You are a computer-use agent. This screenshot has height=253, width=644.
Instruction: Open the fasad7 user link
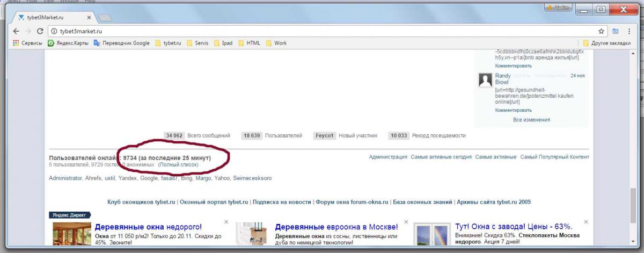pos(169,178)
